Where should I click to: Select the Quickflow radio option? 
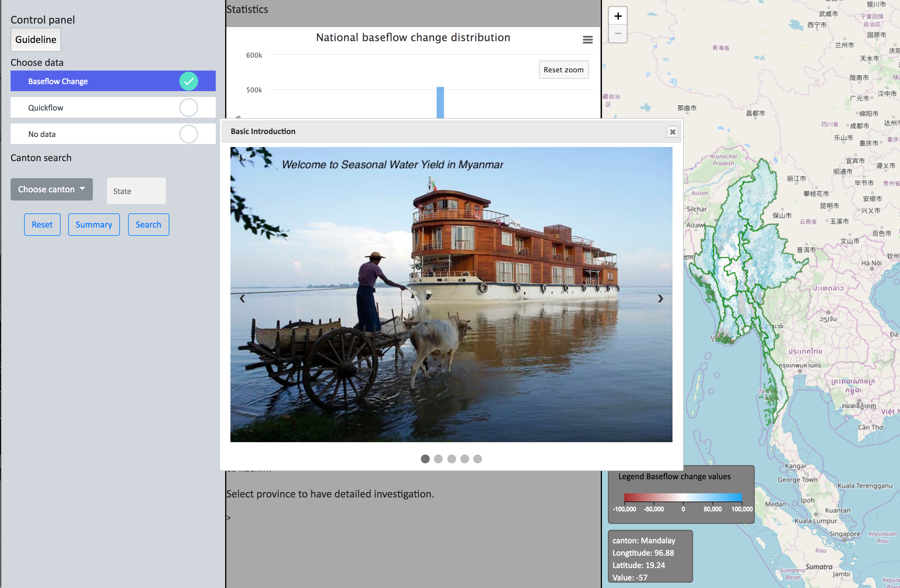tap(188, 108)
